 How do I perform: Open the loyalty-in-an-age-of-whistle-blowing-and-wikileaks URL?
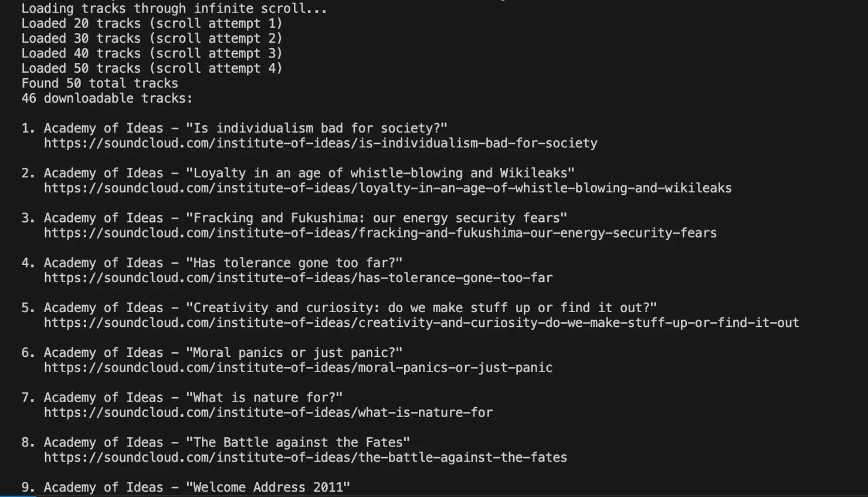point(387,188)
